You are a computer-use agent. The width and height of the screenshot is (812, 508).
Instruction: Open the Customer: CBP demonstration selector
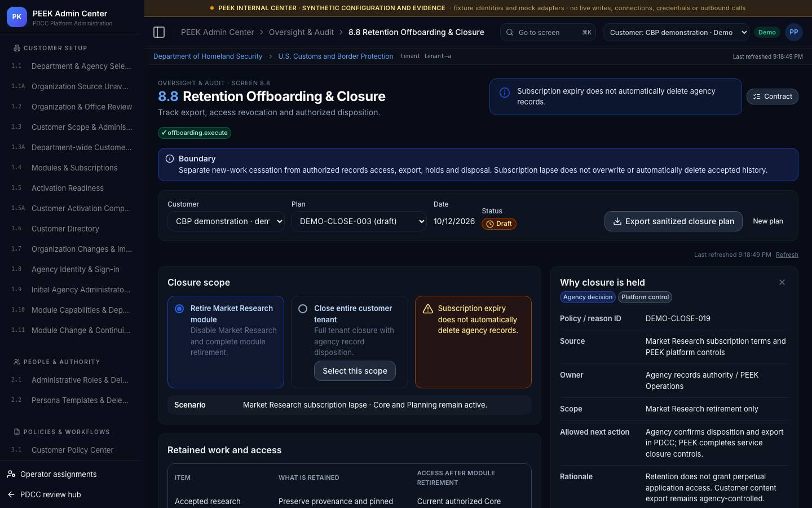pos(676,32)
